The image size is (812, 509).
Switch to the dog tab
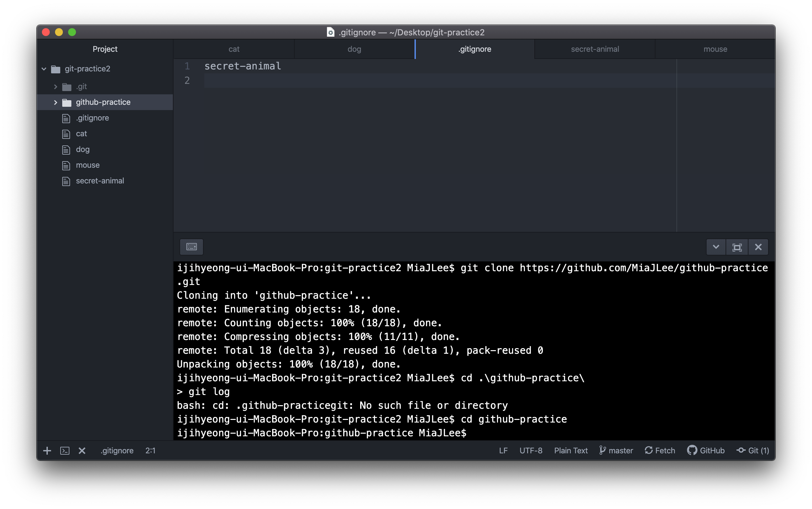354,49
